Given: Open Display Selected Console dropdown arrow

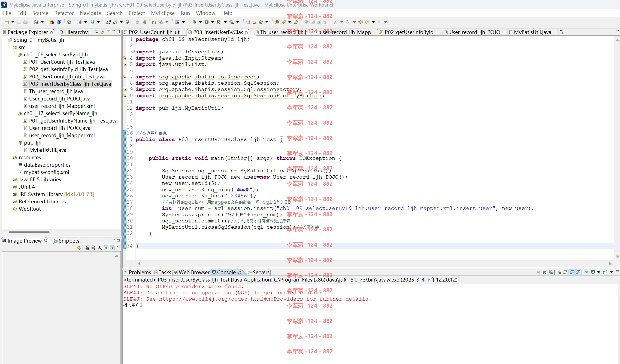Looking at the screenshot, I should pos(599,272).
